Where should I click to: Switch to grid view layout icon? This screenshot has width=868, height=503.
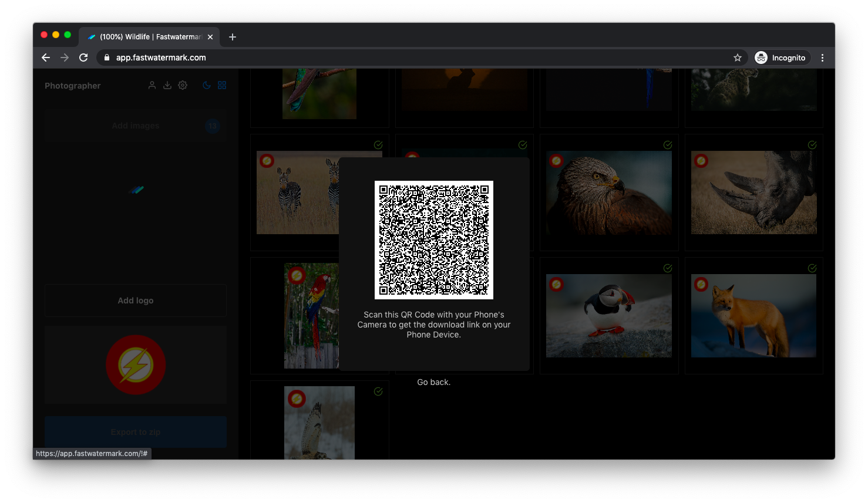pyautogui.click(x=222, y=85)
